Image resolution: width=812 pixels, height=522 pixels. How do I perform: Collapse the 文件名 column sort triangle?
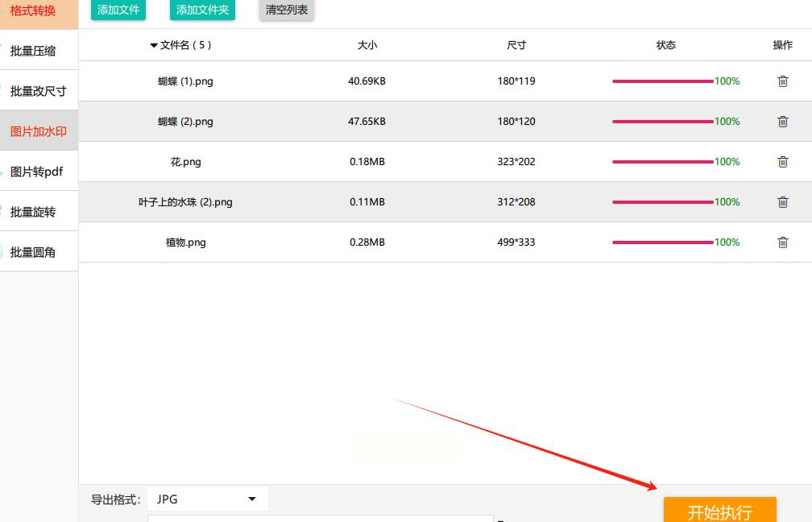point(154,46)
